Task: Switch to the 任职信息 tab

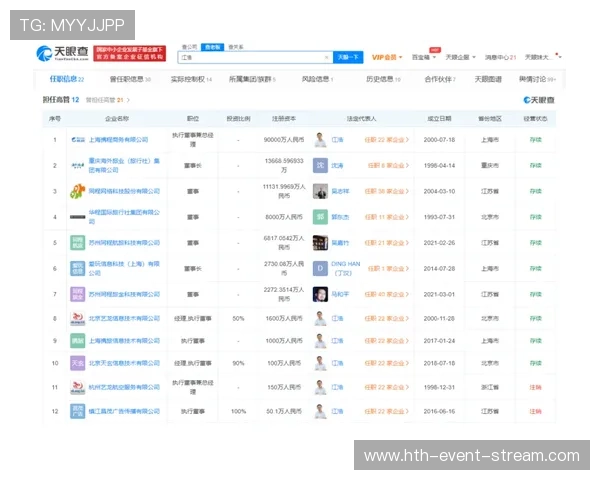Action: click(67, 79)
